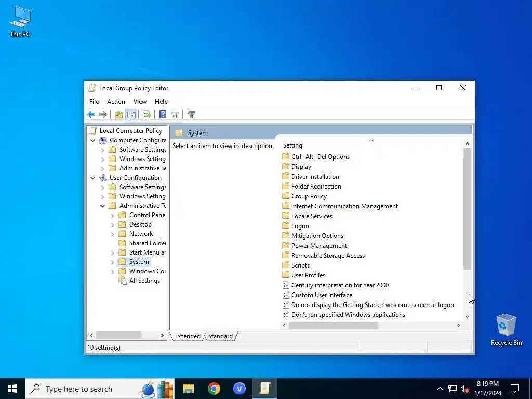Open the blue V app in taskbar

click(x=240, y=389)
